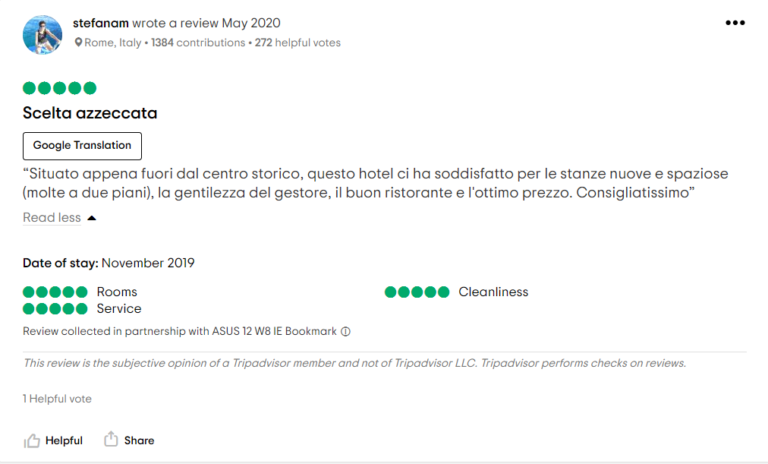Click the Cleanliness bubble rating
Image resolution: width=768 pixels, height=464 pixels.
[417, 293]
